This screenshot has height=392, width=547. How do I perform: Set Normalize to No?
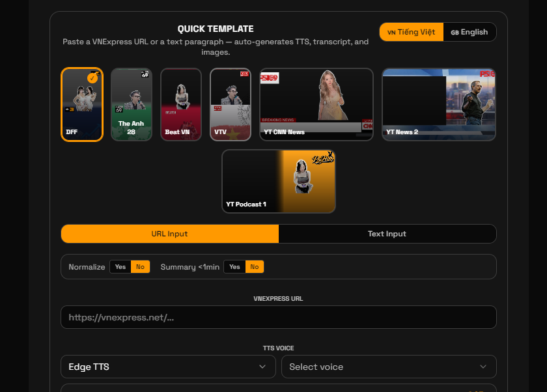(x=140, y=267)
